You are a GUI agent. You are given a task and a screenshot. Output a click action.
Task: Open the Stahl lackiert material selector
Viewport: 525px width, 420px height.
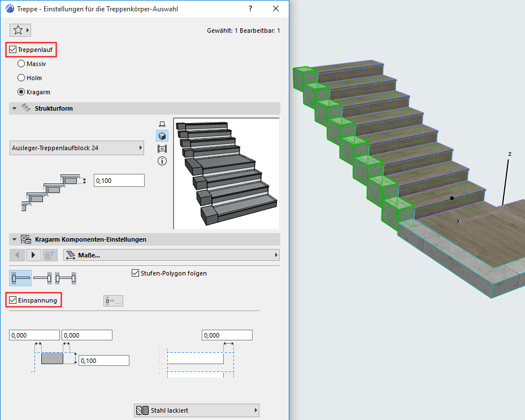point(196,410)
